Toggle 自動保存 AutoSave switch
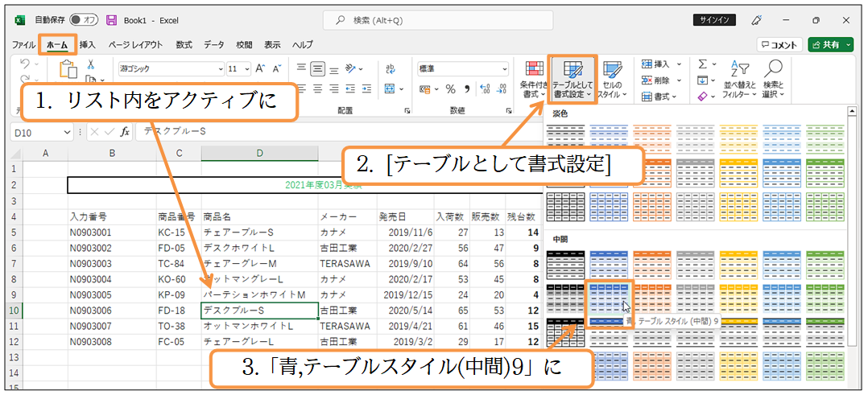 click(84, 20)
